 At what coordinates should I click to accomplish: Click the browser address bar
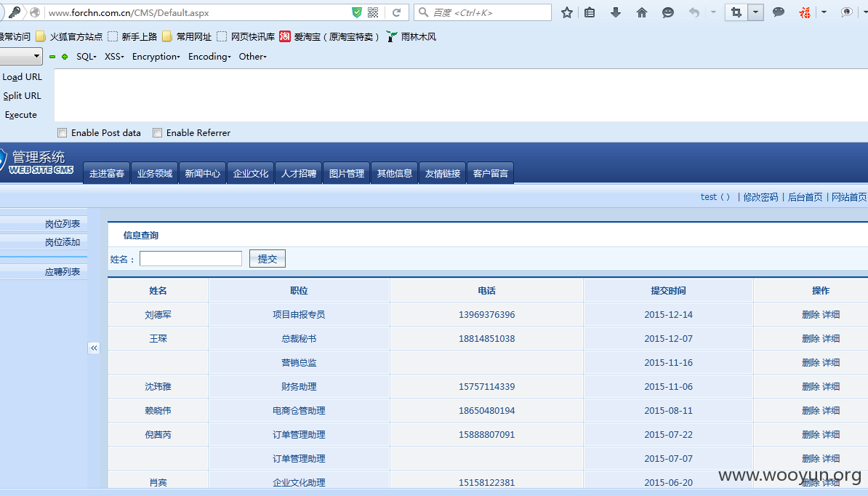(196, 12)
